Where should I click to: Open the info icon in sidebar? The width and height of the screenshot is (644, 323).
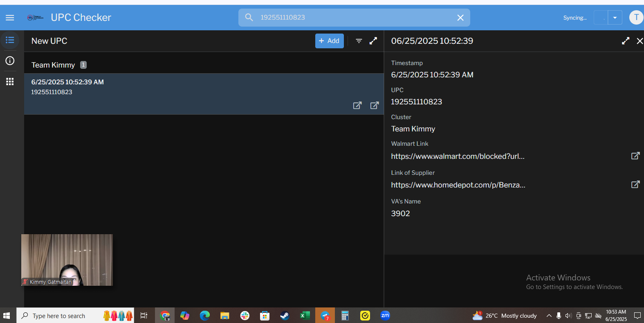click(x=10, y=61)
